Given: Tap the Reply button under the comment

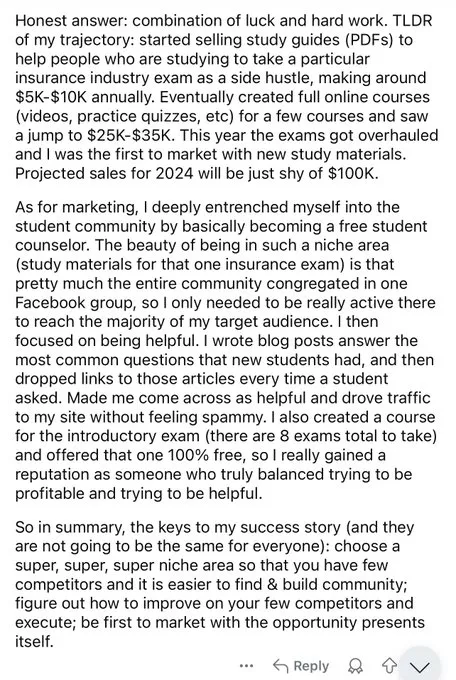Looking at the screenshot, I should click(301, 666).
